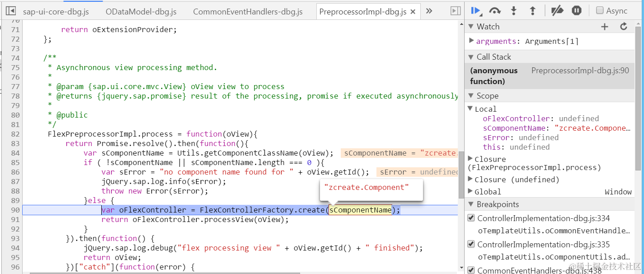Add a new watch expression
This screenshot has height=274, width=644.
pos(605,27)
